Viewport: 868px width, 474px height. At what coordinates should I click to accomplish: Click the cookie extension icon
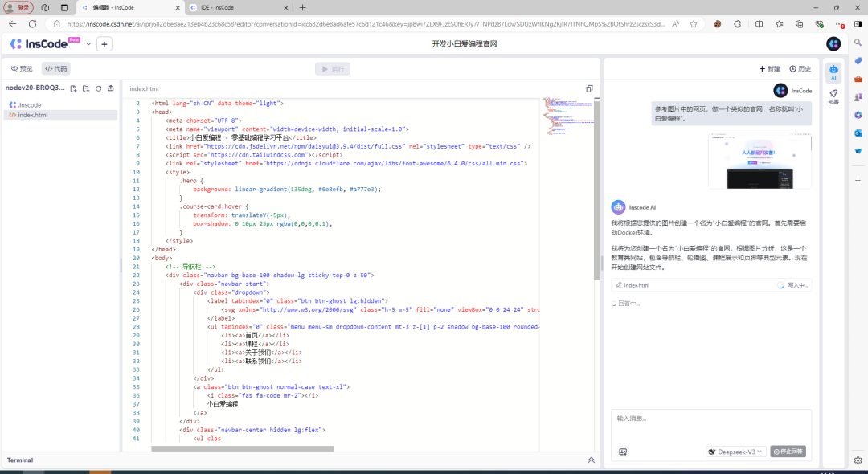coord(718,24)
